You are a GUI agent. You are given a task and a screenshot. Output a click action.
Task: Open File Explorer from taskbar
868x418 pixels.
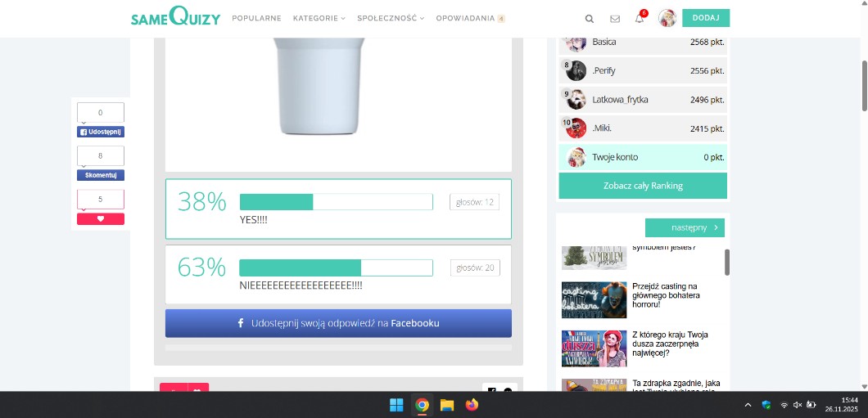447,405
